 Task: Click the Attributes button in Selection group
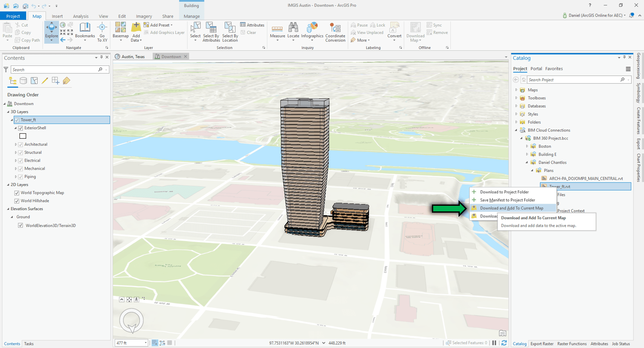coord(252,25)
